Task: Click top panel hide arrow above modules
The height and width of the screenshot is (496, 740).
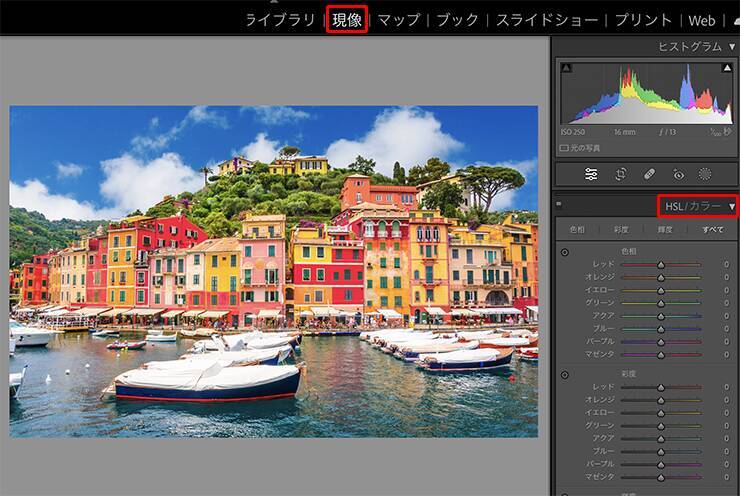Action: pyautogui.click(x=274, y=4)
